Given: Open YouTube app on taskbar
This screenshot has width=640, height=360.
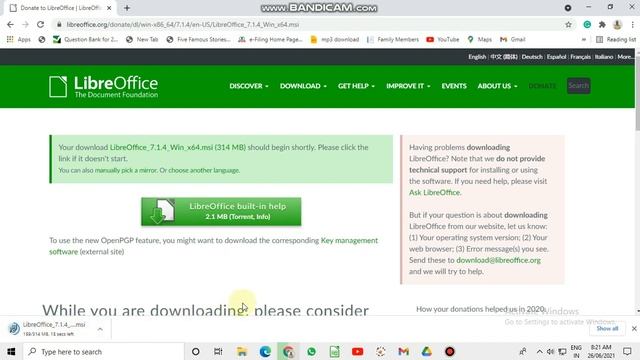Looking at the screenshot, I should point(358,351).
